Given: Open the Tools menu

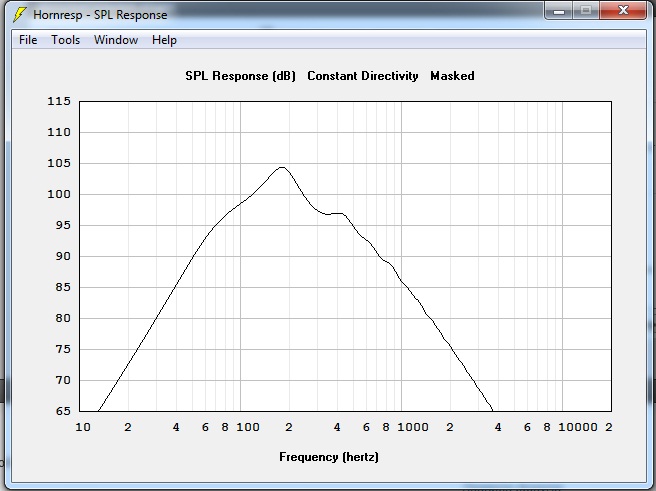Looking at the screenshot, I should tap(65, 40).
